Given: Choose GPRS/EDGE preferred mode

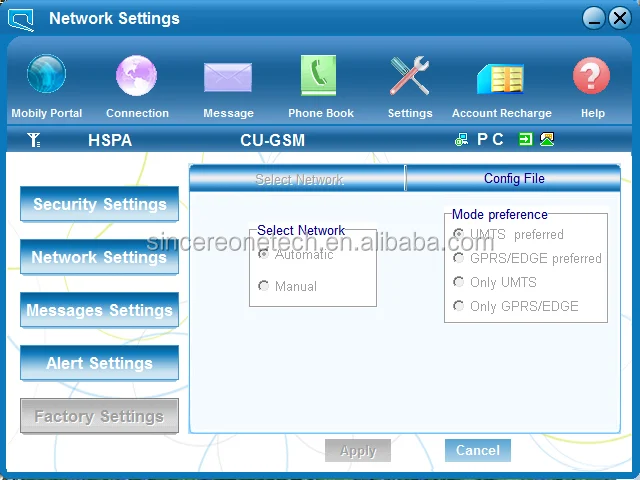Looking at the screenshot, I should tap(459, 258).
